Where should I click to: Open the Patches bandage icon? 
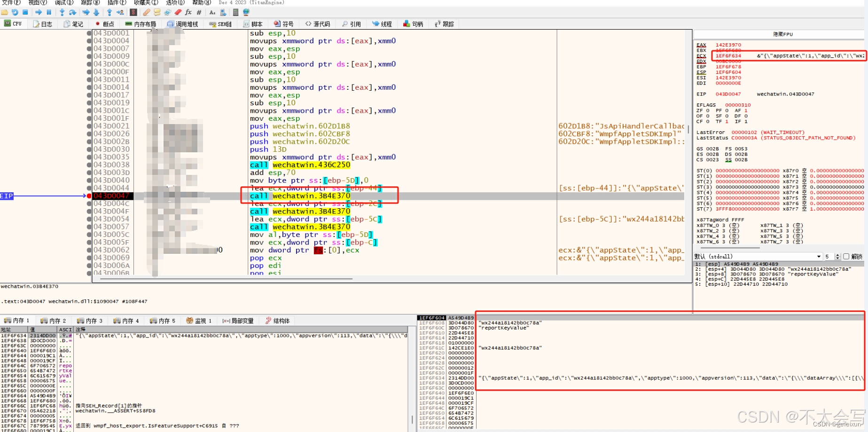click(x=147, y=12)
